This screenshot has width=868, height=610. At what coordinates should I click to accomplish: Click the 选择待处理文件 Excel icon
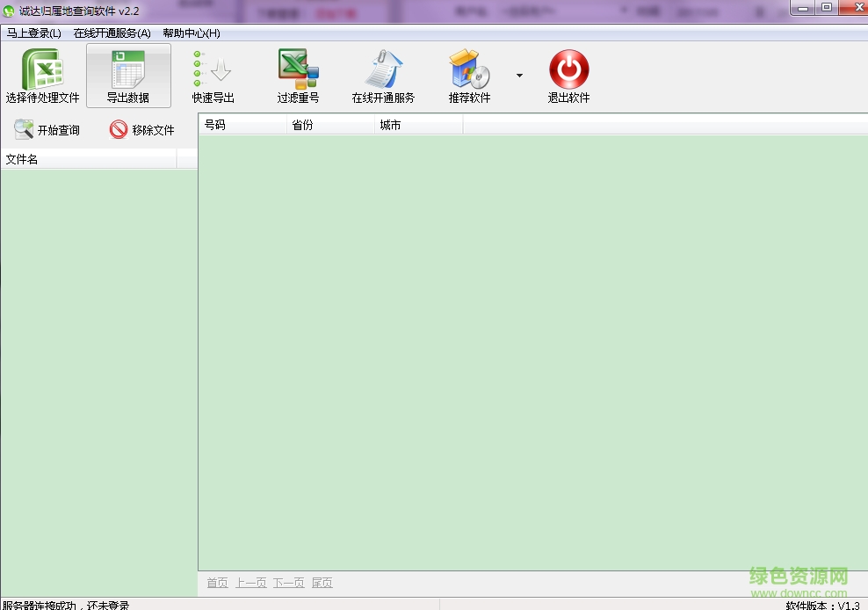(42, 69)
